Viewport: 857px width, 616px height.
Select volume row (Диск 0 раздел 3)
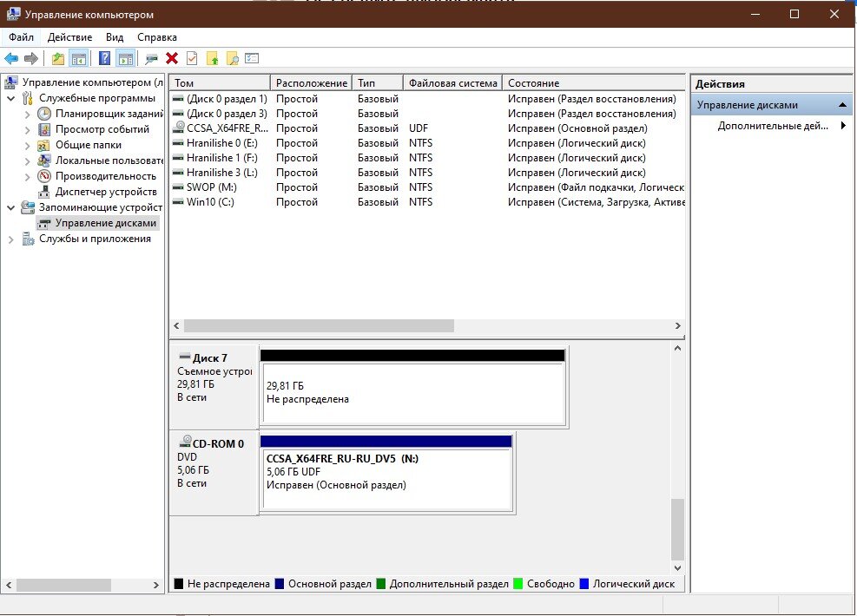(427, 114)
